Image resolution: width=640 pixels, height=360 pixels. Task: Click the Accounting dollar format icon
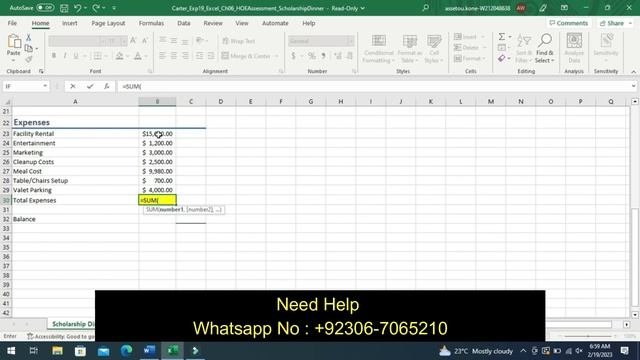(293, 56)
